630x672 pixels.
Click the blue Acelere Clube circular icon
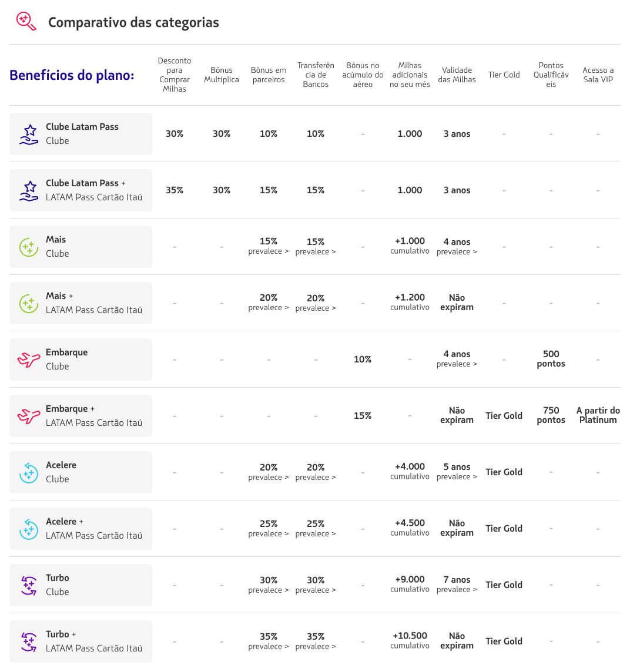pos(29,472)
